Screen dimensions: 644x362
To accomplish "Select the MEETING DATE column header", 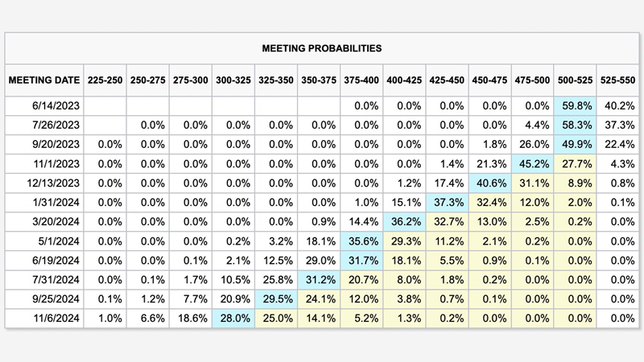I will [x=44, y=80].
